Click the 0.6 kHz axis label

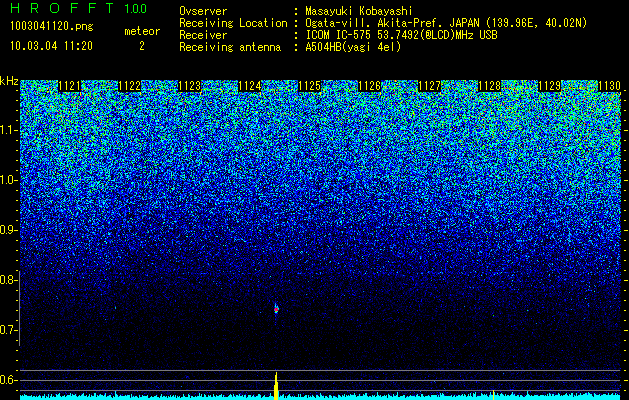7,380
